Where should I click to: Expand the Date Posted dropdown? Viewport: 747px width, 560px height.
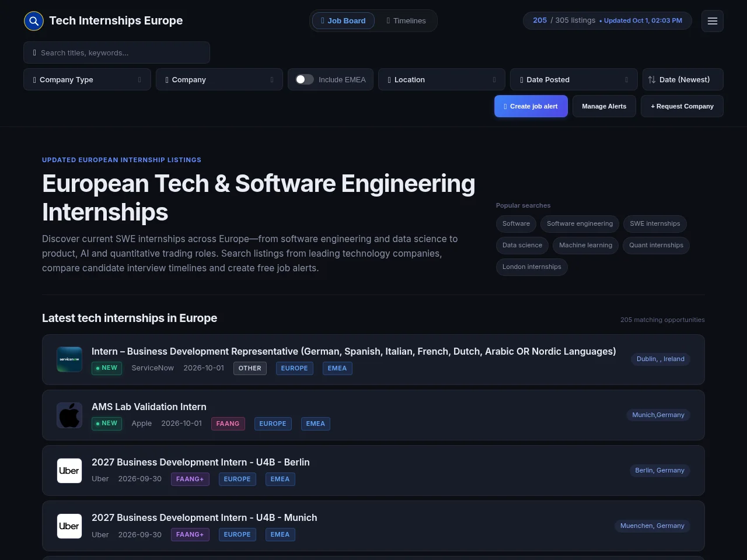point(574,79)
